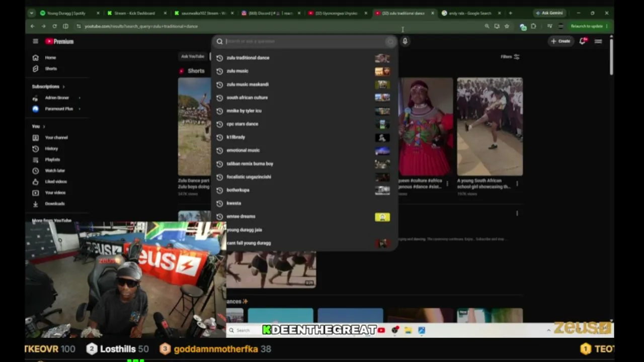Select suggestion "mnike by tyler icu"
Screen dimensions: 644x362
click(x=305, y=111)
